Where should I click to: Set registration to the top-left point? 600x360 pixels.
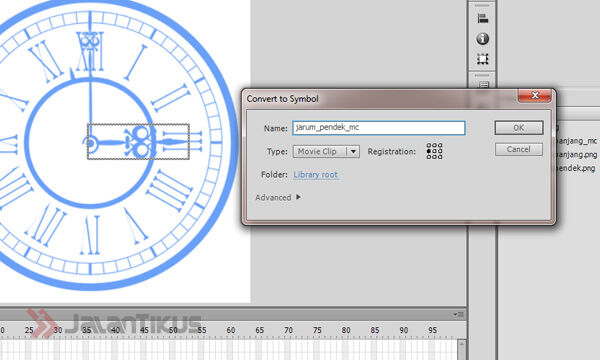(429, 145)
